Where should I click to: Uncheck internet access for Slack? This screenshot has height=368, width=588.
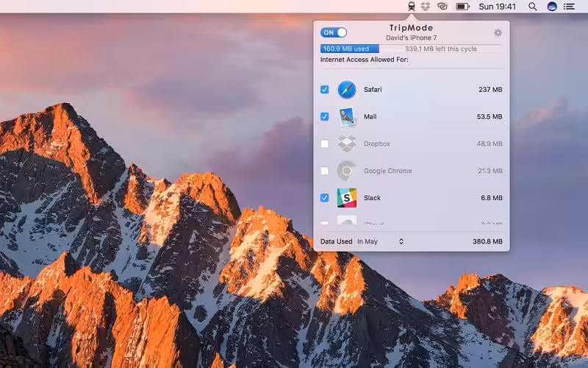[x=325, y=198]
